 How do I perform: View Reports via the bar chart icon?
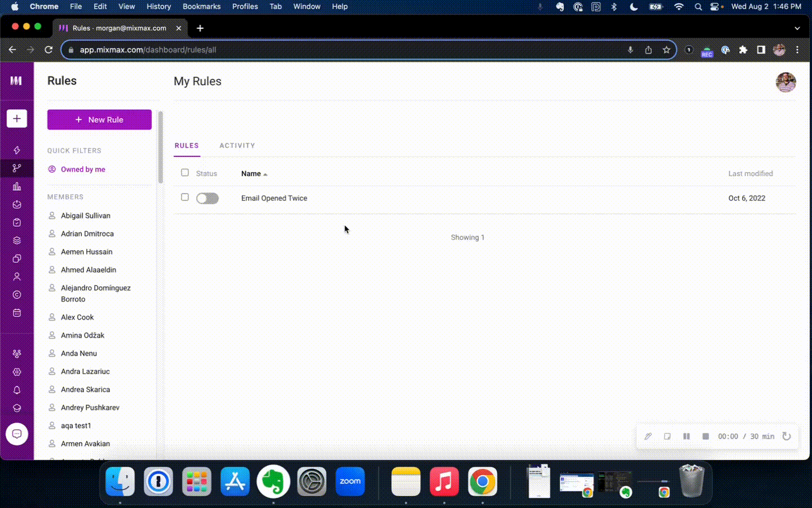(x=17, y=186)
